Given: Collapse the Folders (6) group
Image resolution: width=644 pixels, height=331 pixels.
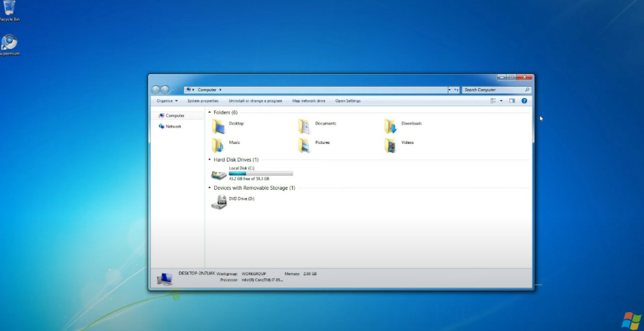Looking at the screenshot, I should point(210,112).
